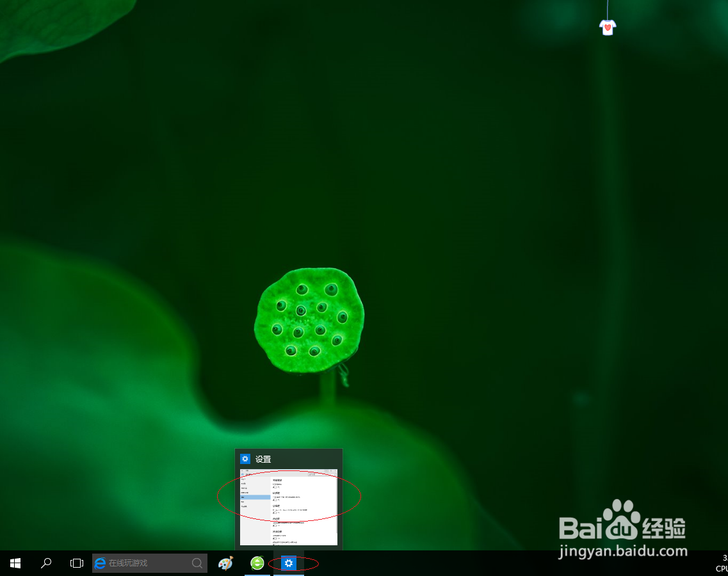
Task: Click the Microsoft Edge icon in the search box
Action: tap(100, 563)
